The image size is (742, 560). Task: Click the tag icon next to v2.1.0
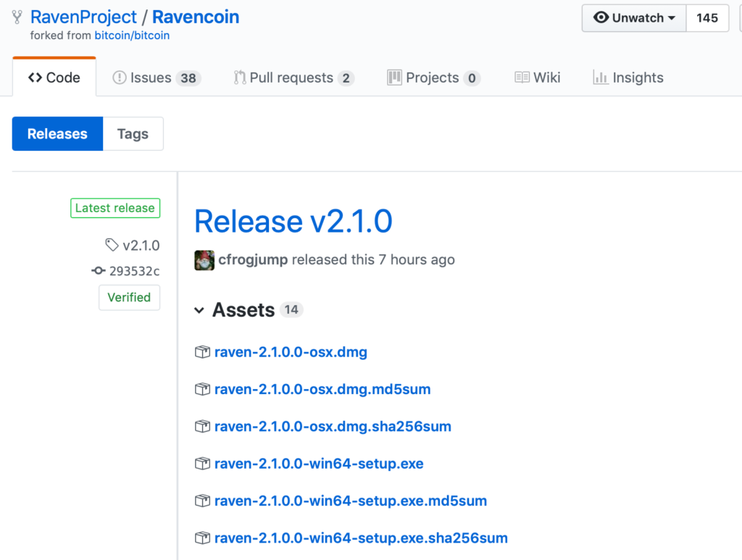(x=112, y=245)
